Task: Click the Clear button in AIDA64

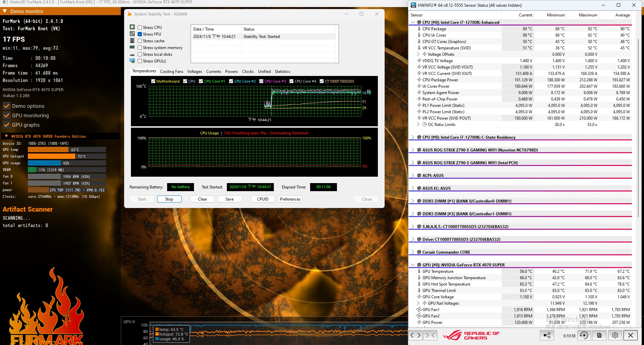Action: point(202,199)
